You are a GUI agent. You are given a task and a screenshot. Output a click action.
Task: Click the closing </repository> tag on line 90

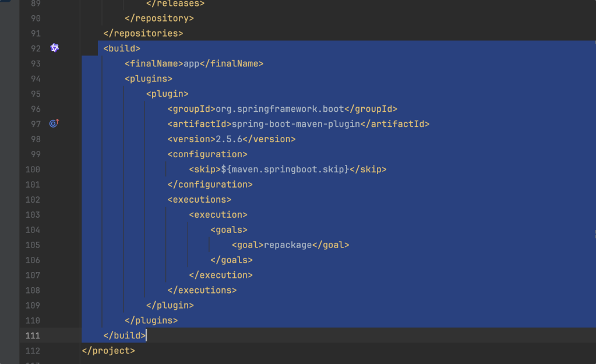(159, 18)
